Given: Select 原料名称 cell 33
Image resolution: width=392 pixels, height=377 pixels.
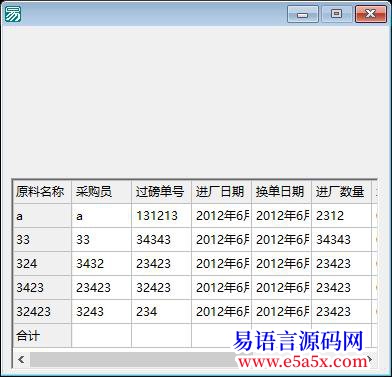Looking at the screenshot, I should (42, 240).
